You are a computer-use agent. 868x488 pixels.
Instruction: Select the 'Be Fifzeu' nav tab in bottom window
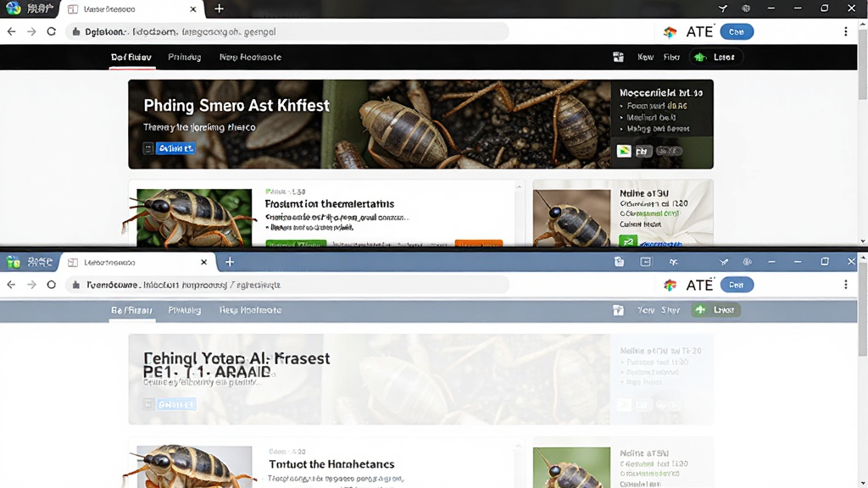click(131, 310)
